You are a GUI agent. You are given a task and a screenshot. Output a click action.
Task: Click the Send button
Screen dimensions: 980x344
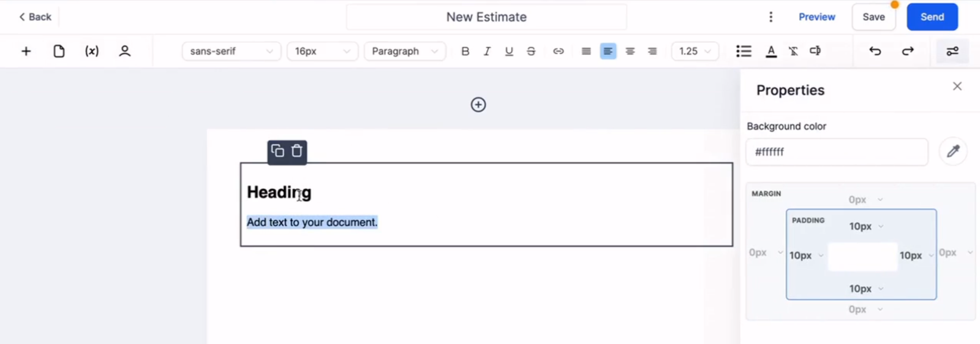click(x=932, y=17)
